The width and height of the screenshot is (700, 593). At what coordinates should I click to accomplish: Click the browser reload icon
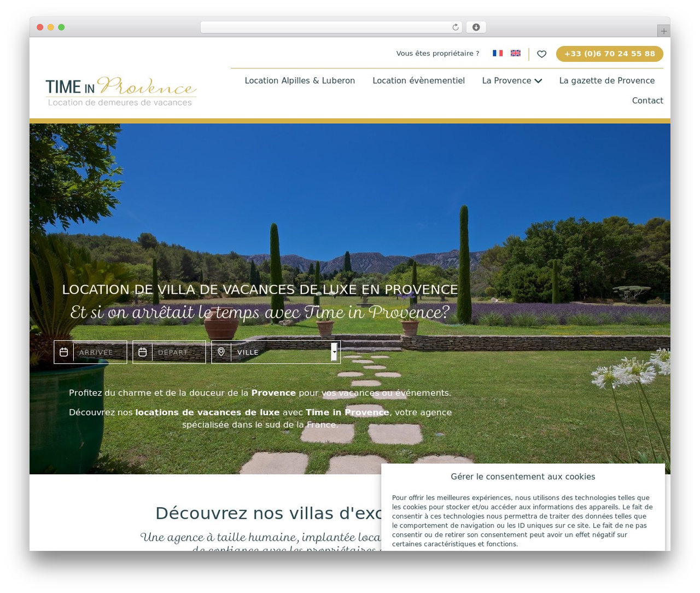click(456, 27)
